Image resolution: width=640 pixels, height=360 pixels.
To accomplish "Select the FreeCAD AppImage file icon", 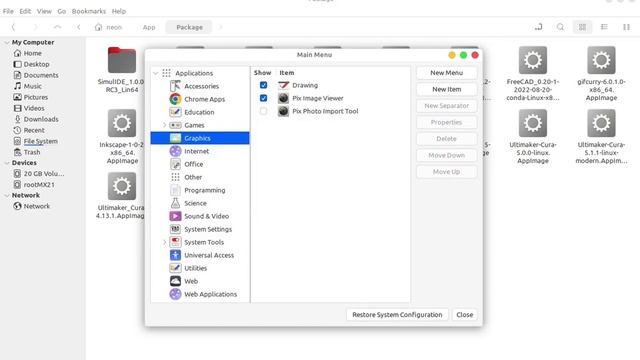I will pyautogui.click(x=533, y=60).
